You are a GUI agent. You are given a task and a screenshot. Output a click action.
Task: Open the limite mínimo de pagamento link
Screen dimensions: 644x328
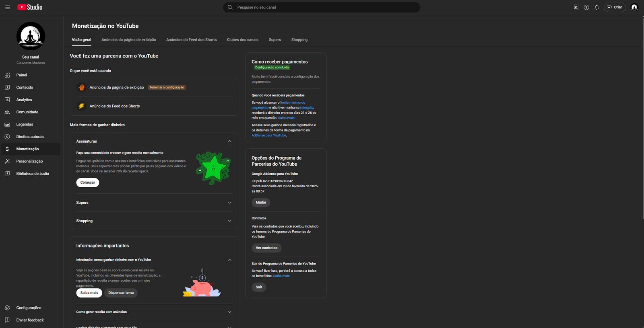[293, 102]
